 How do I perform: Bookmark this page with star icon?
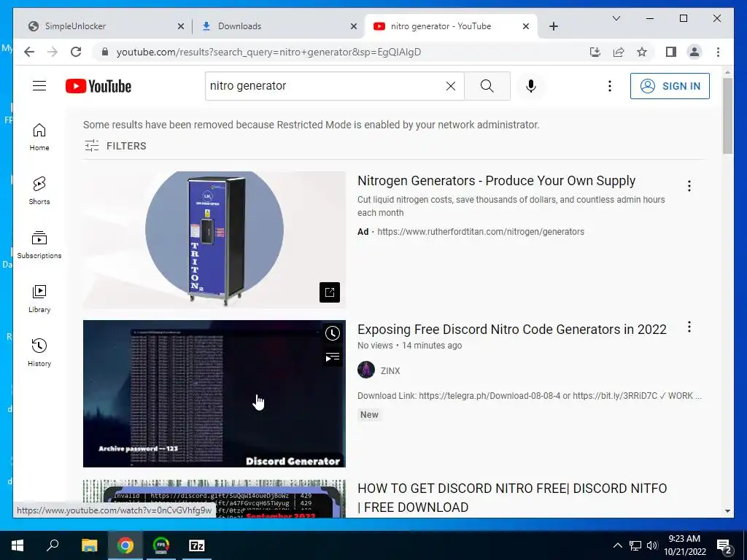click(x=642, y=52)
